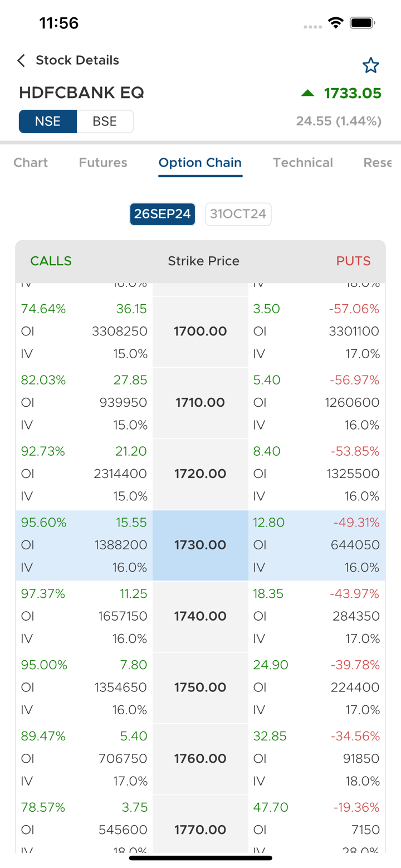Open the Chart tab
Screen dimensions: 401x868
coord(31,163)
